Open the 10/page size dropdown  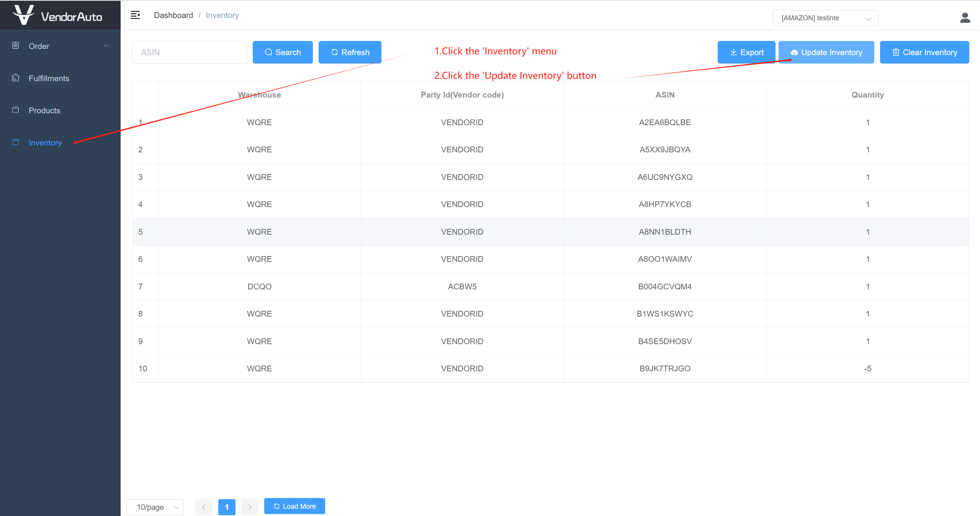155,507
